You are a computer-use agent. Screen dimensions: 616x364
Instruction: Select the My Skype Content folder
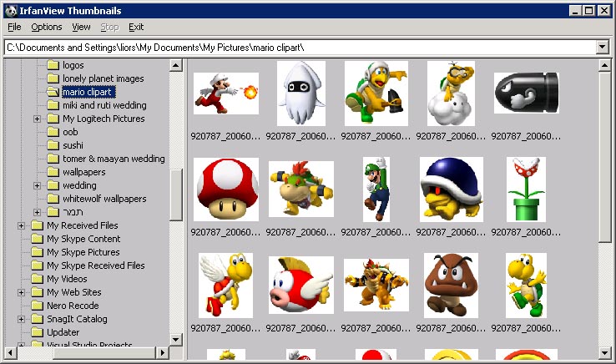pos(83,239)
